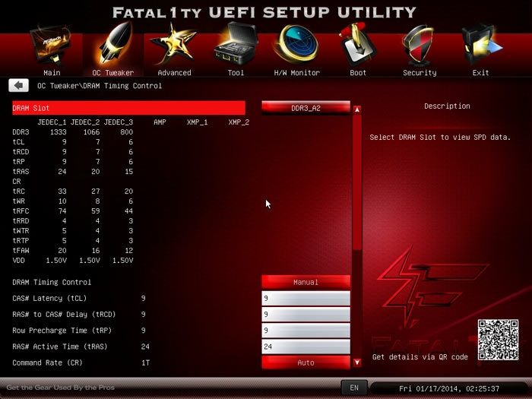The width and height of the screenshot is (532, 399).
Task: Click the tRAS row label in SPD table
Action: coord(21,171)
